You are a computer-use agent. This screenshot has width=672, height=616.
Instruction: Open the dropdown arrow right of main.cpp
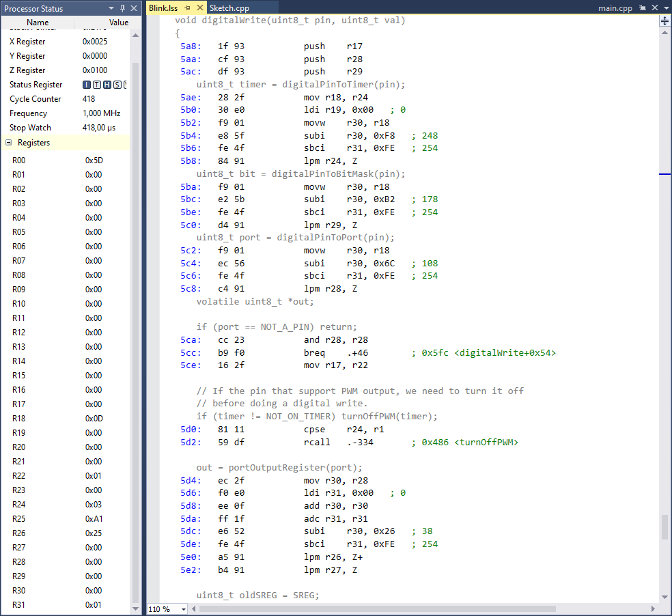click(x=667, y=8)
